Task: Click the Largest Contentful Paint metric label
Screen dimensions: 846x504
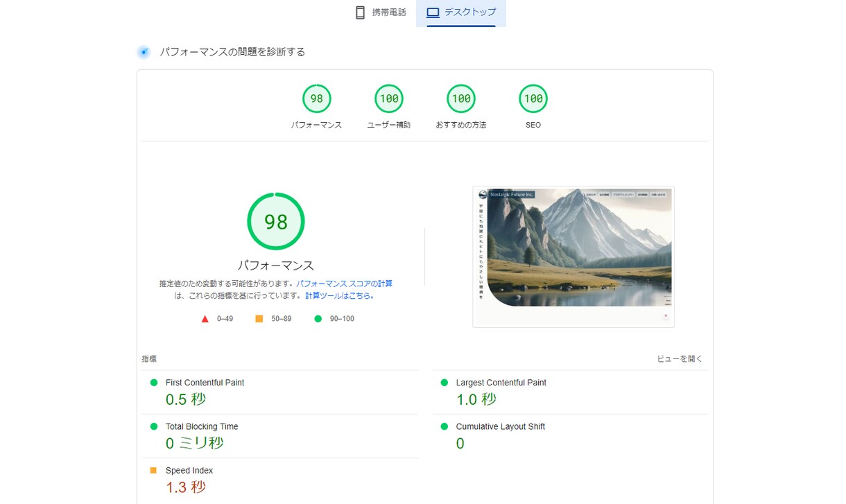Action: coord(501,383)
